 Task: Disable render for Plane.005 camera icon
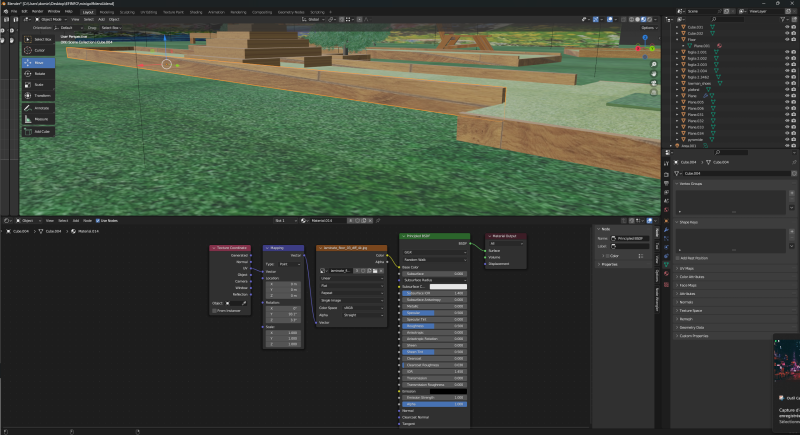click(x=793, y=102)
